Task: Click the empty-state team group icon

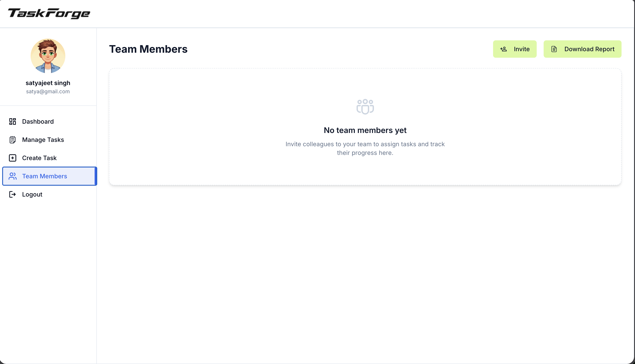Action: click(x=365, y=107)
